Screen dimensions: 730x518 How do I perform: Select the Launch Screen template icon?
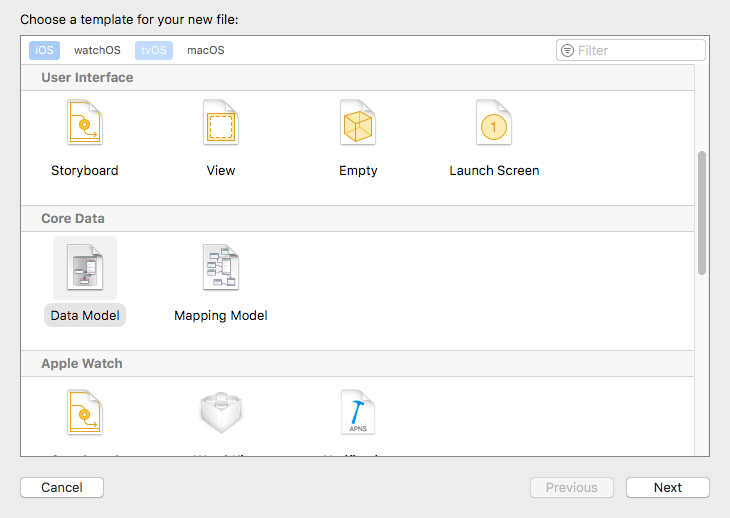coord(494,124)
